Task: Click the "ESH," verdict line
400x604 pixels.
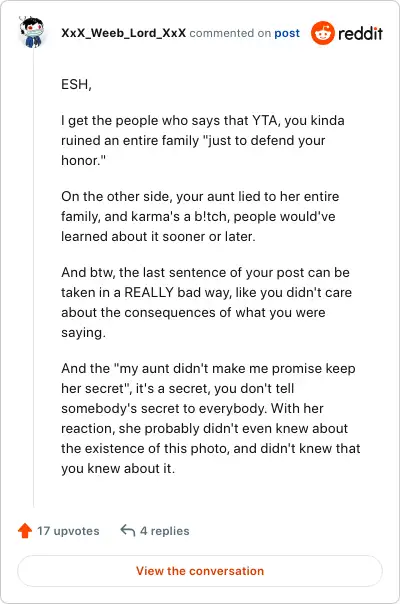Action: [76, 84]
